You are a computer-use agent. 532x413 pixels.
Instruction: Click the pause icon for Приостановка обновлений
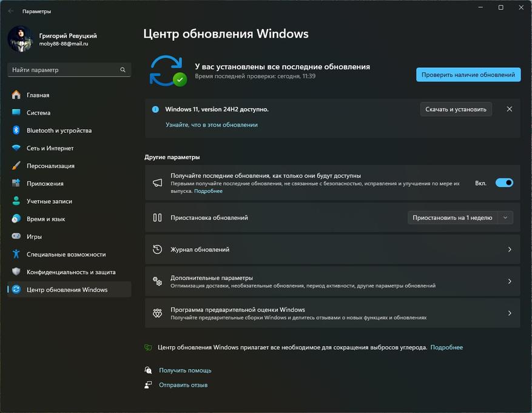click(x=157, y=217)
